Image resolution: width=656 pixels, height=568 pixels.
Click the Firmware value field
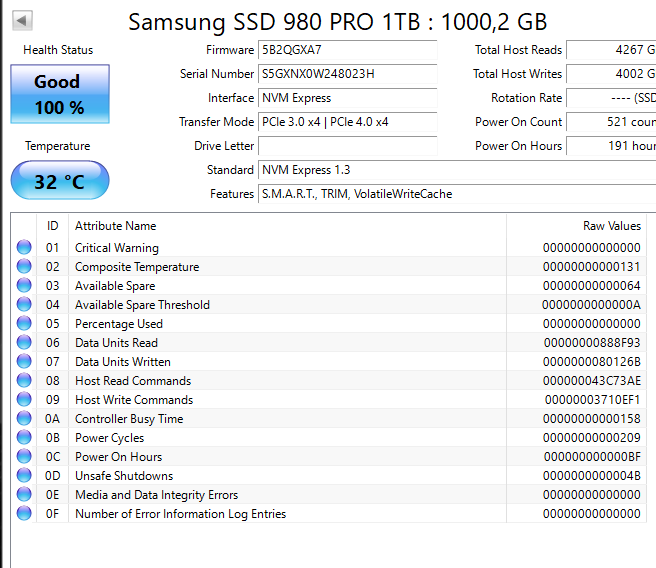347,50
